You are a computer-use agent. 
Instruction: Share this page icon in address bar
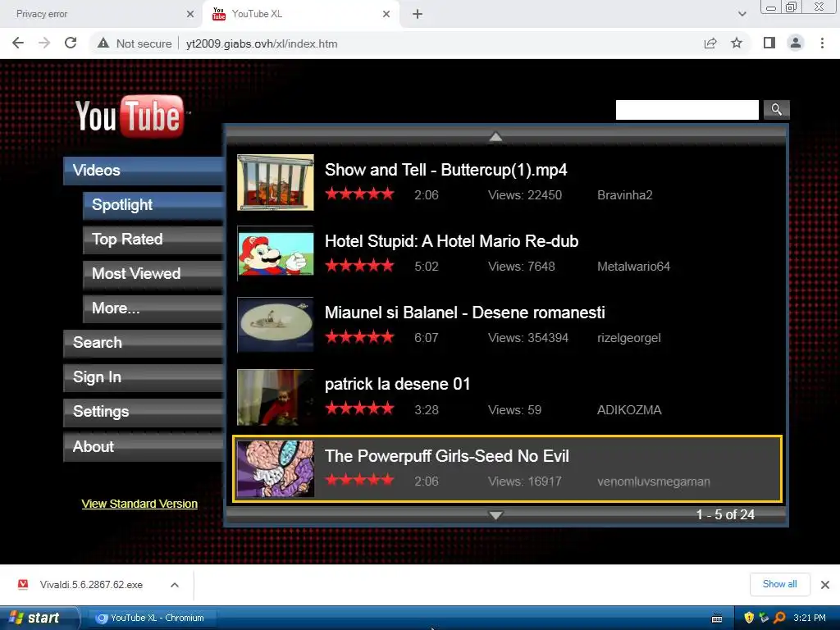tap(710, 43)
